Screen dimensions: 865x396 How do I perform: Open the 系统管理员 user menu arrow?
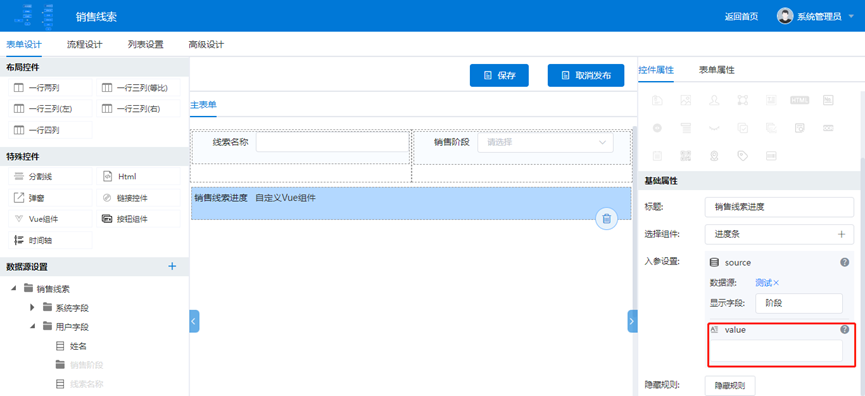(851, 17)
